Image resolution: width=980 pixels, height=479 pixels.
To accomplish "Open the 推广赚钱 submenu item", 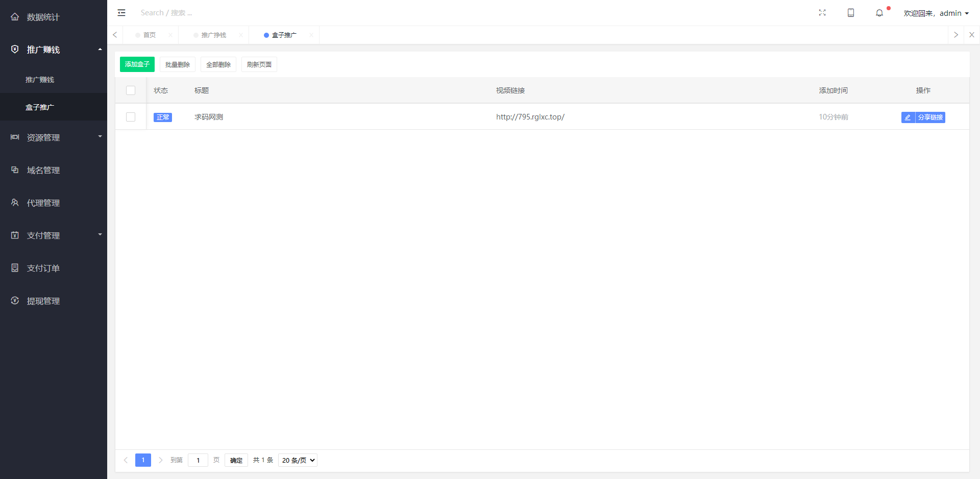I will click(x=40, y=80).
